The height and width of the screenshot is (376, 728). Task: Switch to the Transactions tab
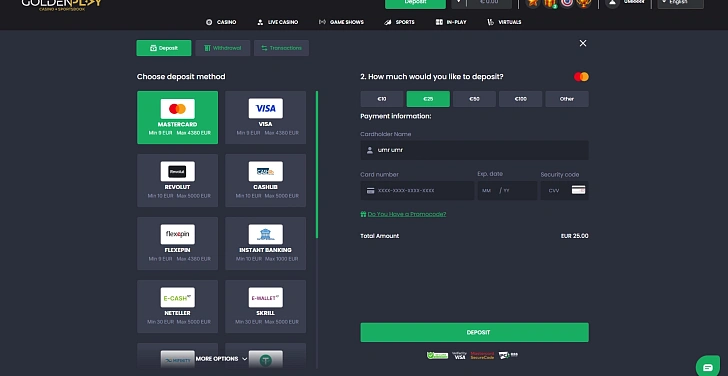pos(281,48)
